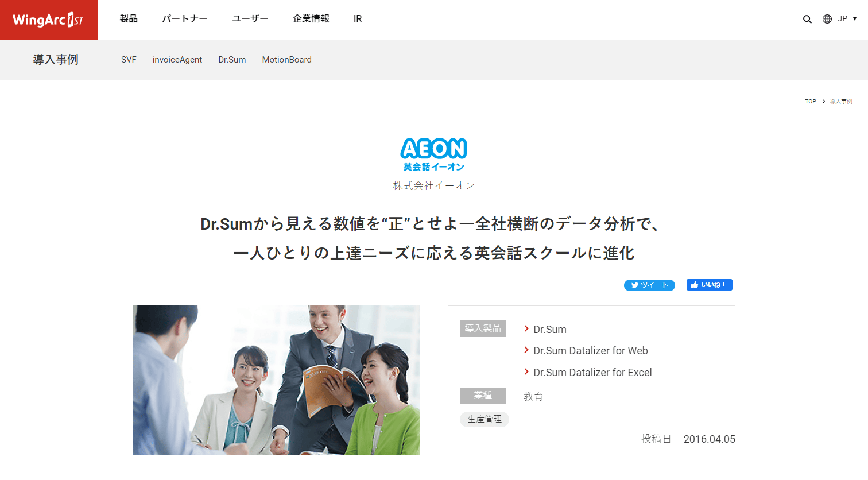Select the MotionBoard category tab
The height and width of the screenshot is (480, 868).
(287, 60)
